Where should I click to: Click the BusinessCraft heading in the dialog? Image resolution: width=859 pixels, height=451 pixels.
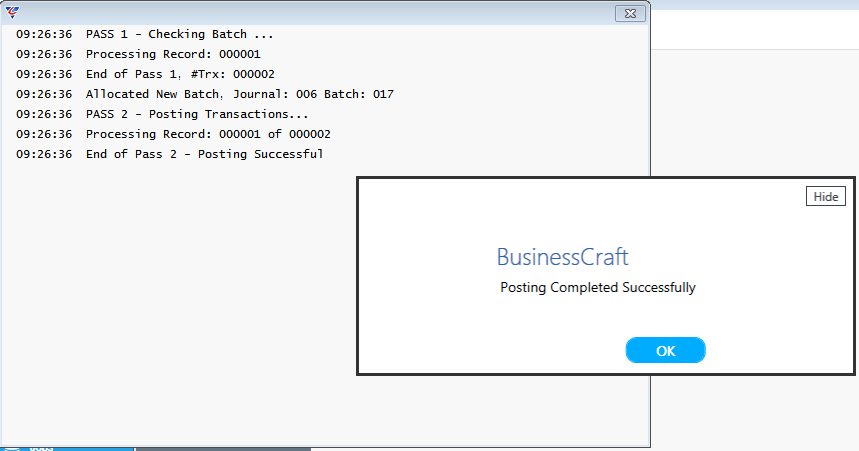562,257
